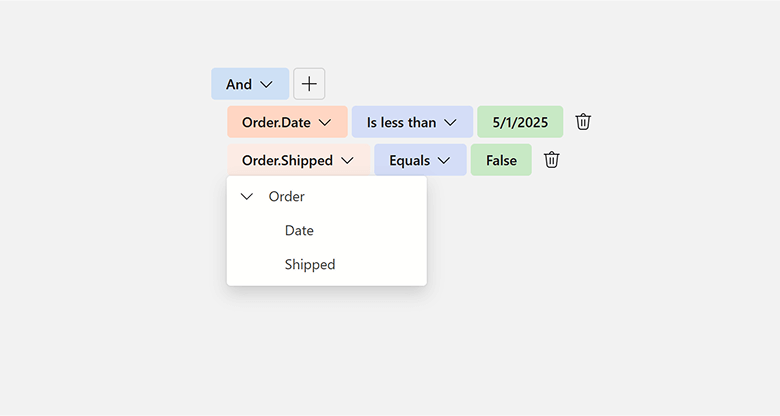This screenshot has height=416, width=780.
Task: Click the And label text
Action: point(239,84)
